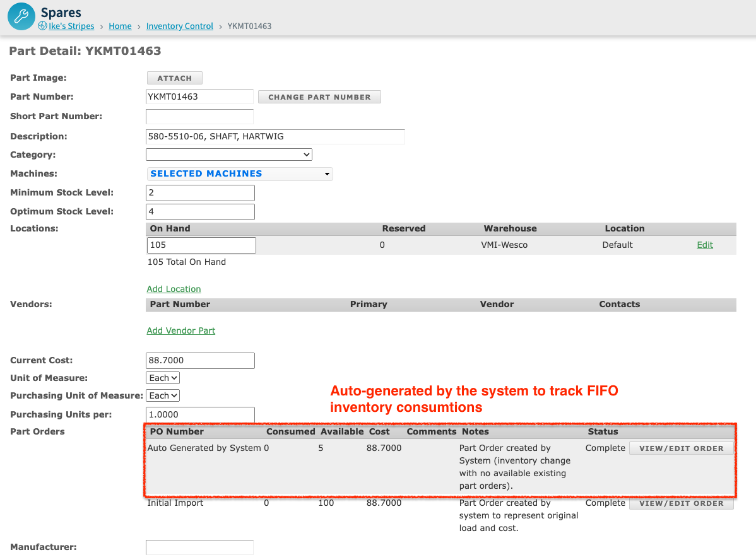Click the Minimum Stock Level field
Viewport: 756px width, 555px height.
click(200, 193)
